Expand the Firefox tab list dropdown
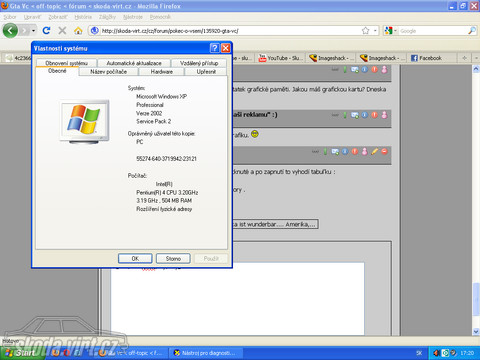The height and width of the screenshot is (360, 480). (476, 58)
